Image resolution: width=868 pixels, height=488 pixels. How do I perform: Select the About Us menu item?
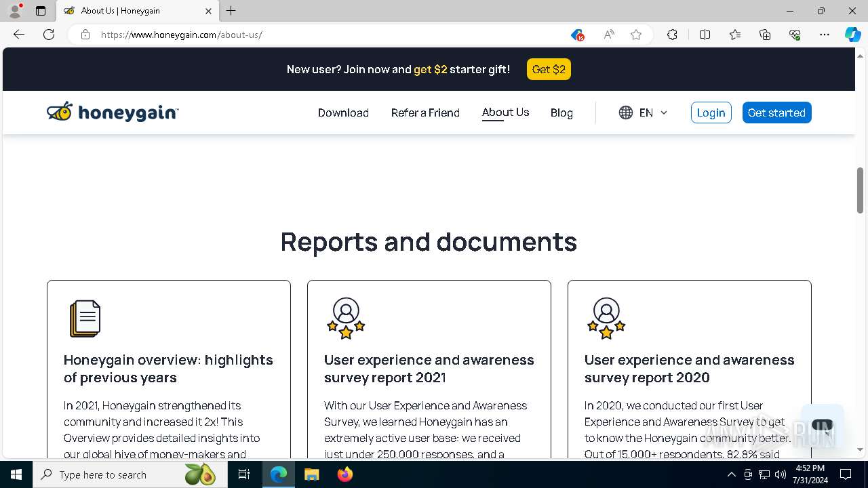click(505, 113)
